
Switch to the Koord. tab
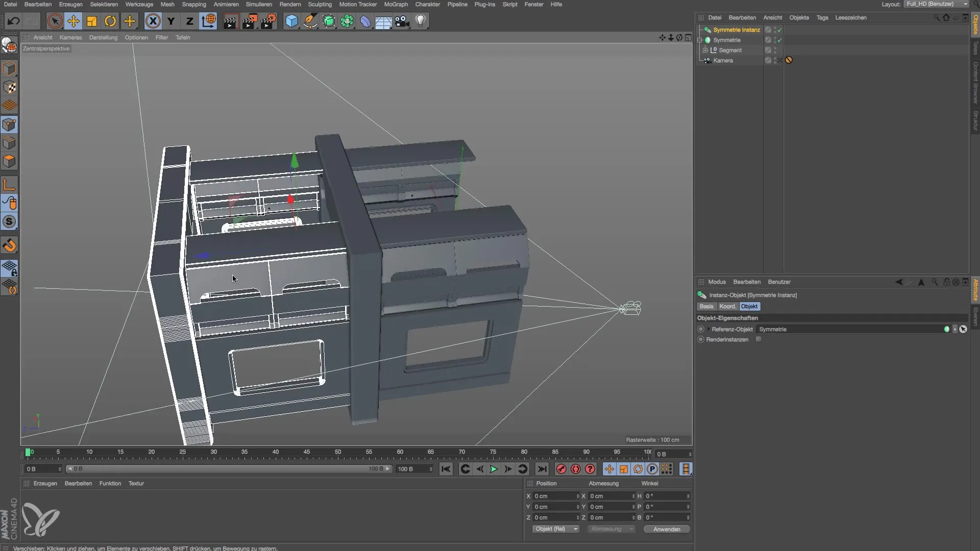727,306
